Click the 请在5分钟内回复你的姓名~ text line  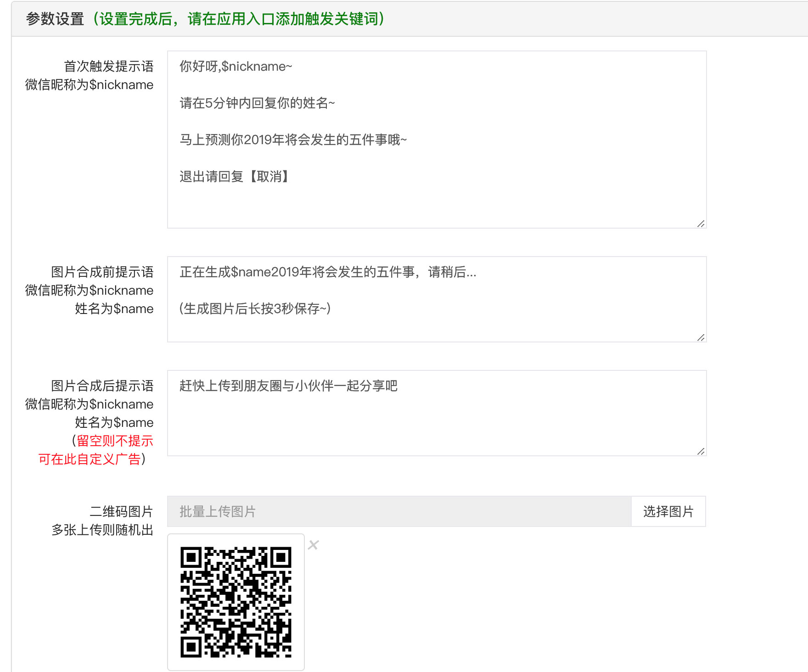coord(257,103)
